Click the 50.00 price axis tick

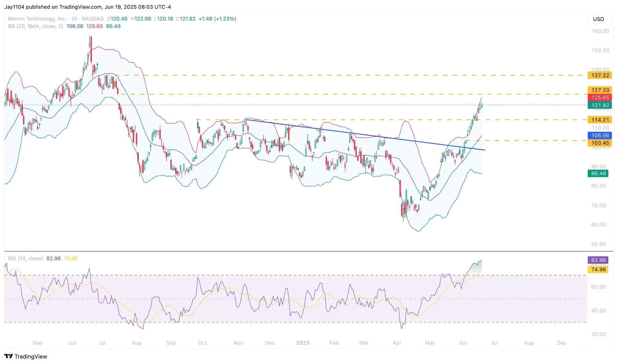point(598,244)
